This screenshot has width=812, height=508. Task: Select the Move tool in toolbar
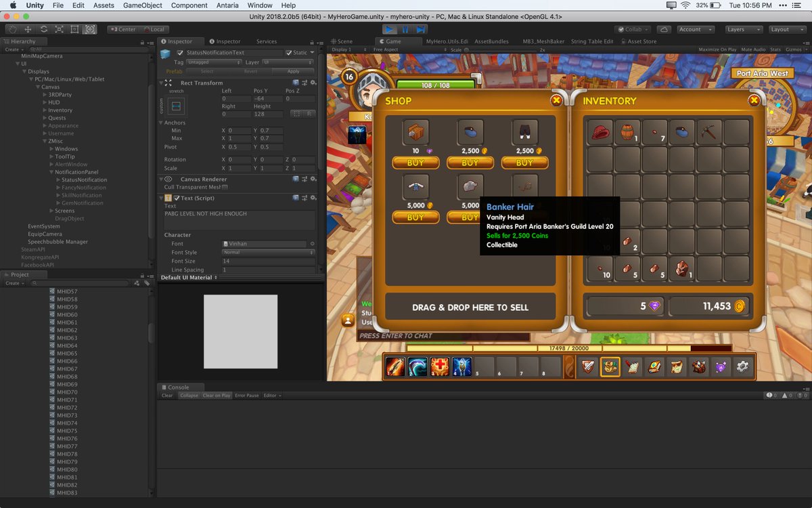click(28, 29)
